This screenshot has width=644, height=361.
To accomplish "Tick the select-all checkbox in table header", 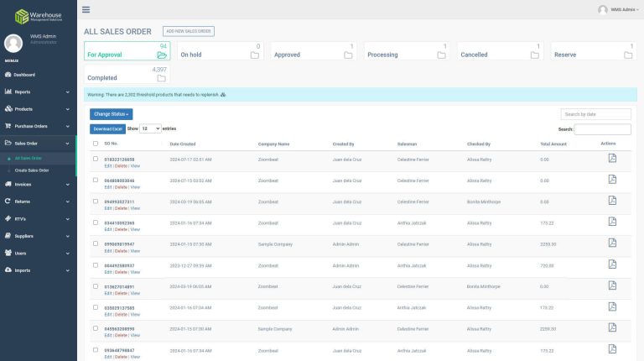I will pyautogui.click(x=96, y=144).
